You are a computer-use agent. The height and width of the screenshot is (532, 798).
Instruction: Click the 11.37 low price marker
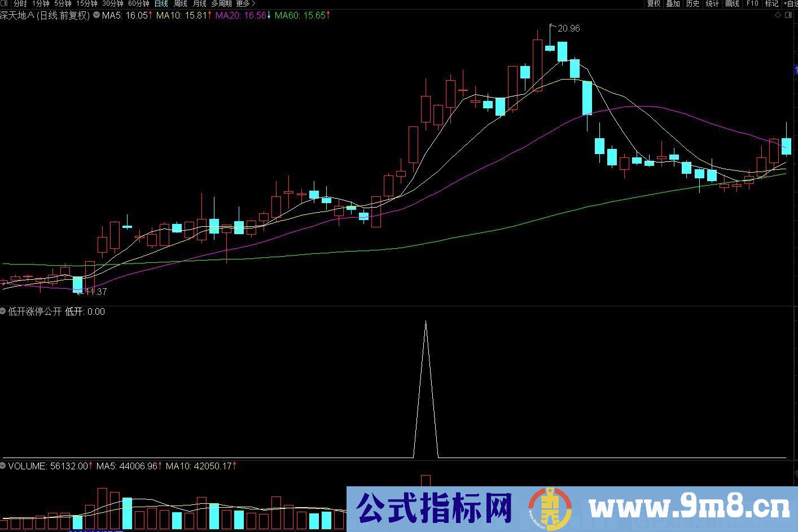(96, 292)
